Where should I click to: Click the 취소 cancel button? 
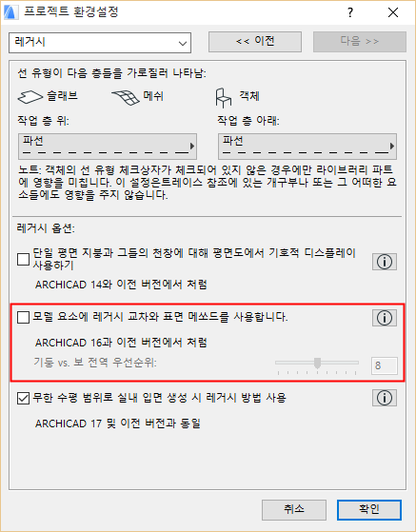point(294,509)
